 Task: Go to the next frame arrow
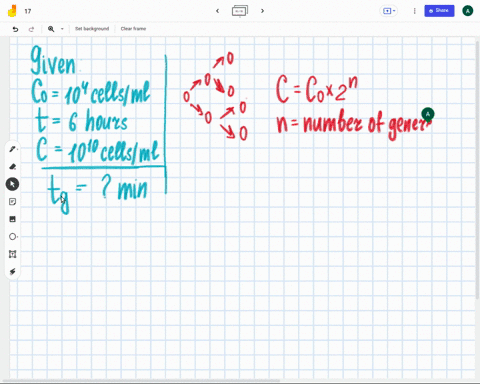tap(262, 11)
